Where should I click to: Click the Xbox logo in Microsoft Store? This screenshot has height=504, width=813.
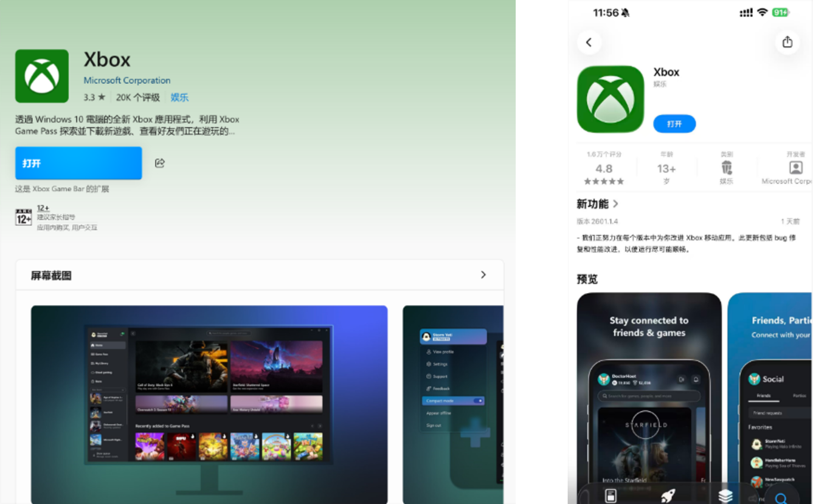tap(42, 76)
